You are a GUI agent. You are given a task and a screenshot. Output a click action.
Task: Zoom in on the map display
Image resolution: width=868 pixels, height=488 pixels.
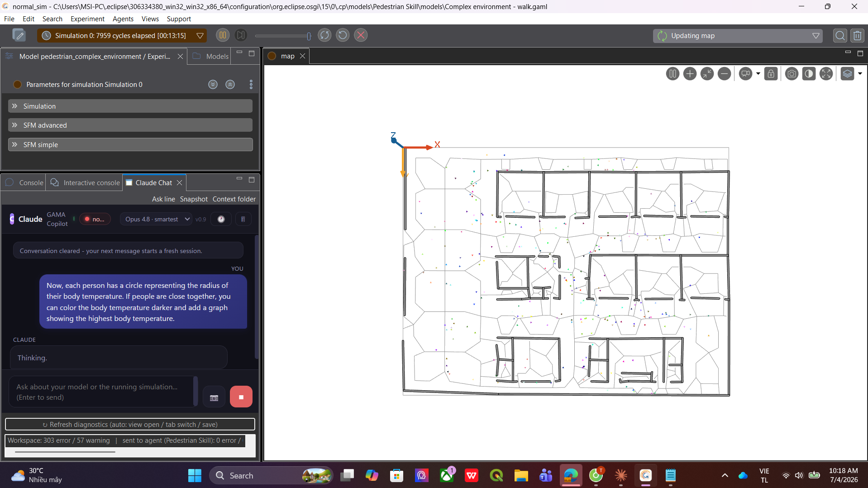pyautogui.click(x=690, y=74)
